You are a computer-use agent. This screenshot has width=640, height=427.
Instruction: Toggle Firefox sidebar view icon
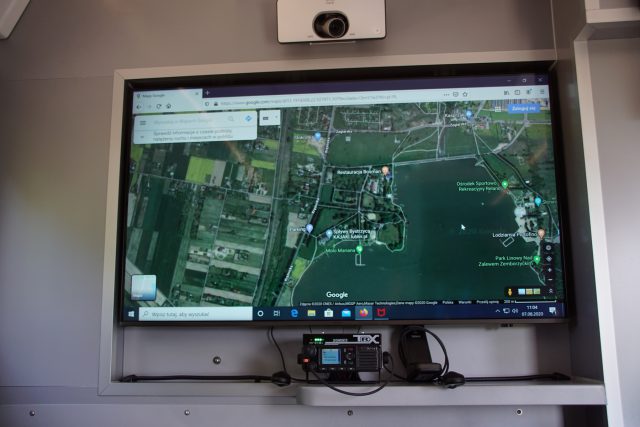(x=518, y=93)
